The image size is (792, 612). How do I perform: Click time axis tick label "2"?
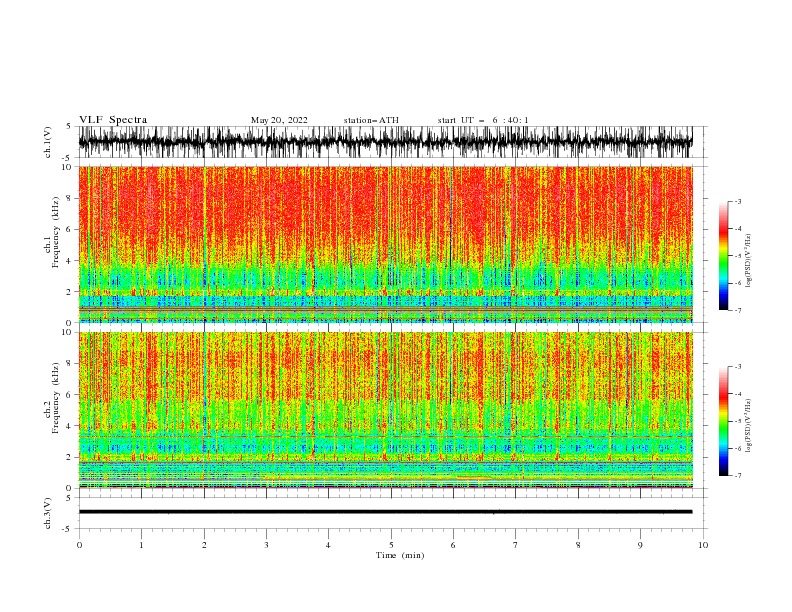(x=204, y=545)
